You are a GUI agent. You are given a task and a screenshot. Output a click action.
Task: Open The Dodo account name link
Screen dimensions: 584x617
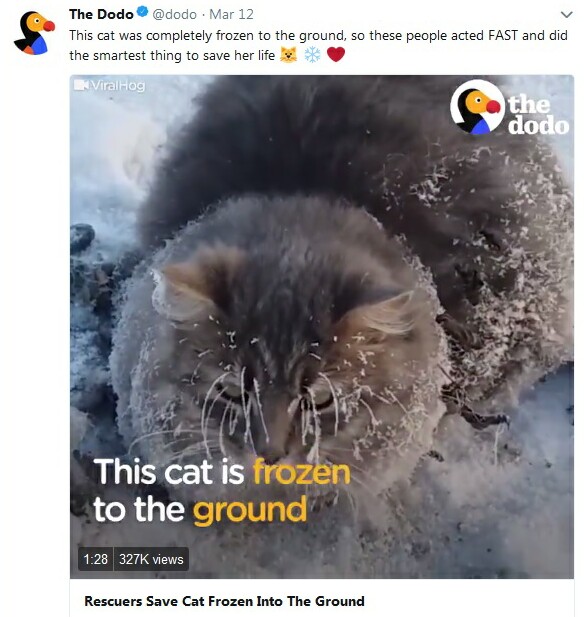click(x=101, y=14)
